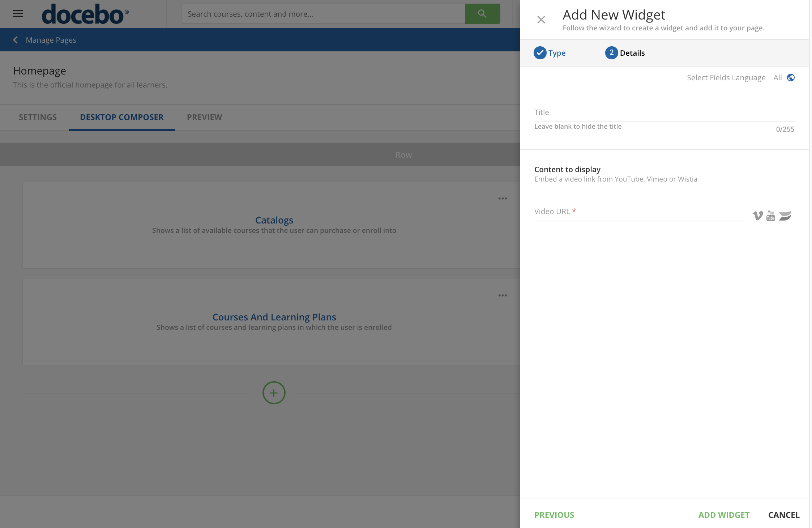
Task: Open the fields language globe selector
Action: [791, 77]
